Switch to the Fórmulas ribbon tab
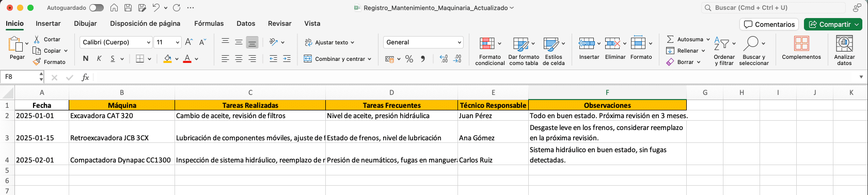868x195 pixels. click(209, 24)
